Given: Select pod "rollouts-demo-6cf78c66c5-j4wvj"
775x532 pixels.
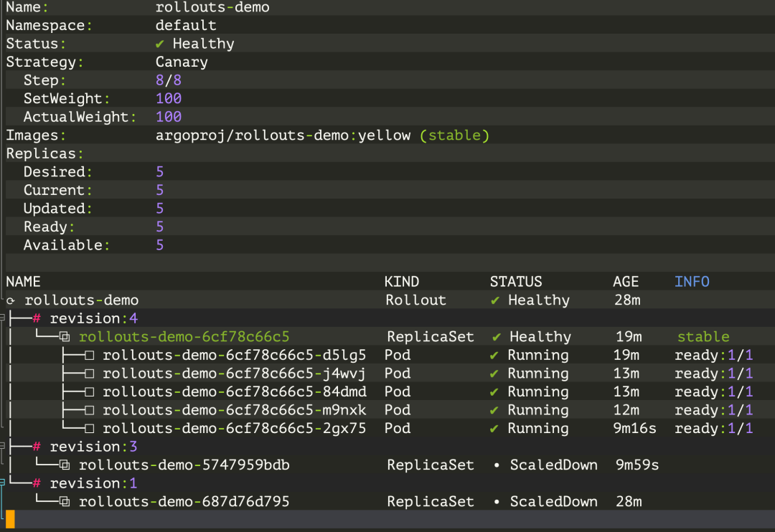Looking at the screenshot, I should click(234, 374).
